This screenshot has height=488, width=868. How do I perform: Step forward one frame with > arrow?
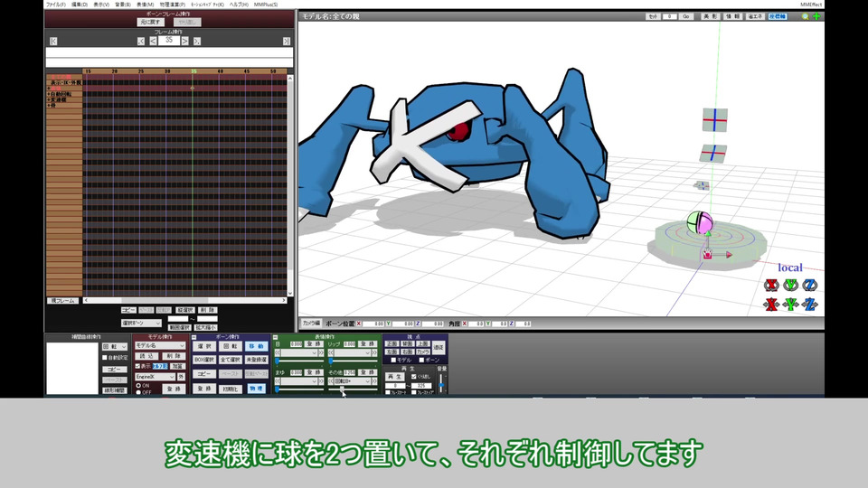184,41
